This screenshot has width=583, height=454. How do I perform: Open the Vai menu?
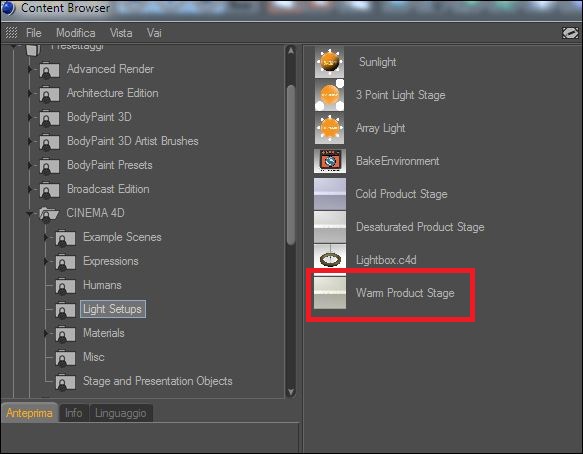point(154,33)
